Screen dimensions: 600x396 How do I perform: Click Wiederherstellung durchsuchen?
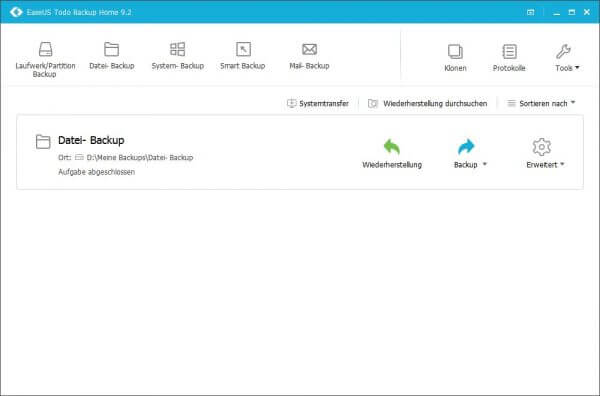pos(427,103)
